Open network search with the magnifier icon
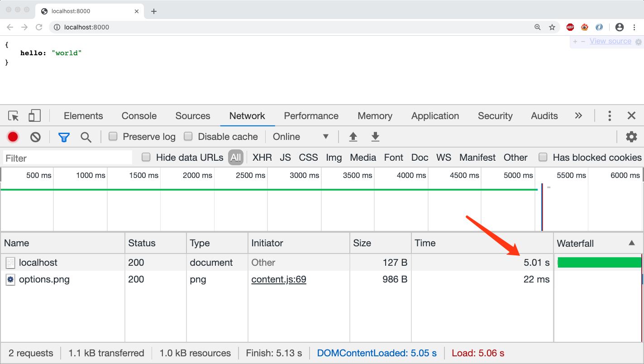Screen dimensions: 644x364 tap(86, 137)
